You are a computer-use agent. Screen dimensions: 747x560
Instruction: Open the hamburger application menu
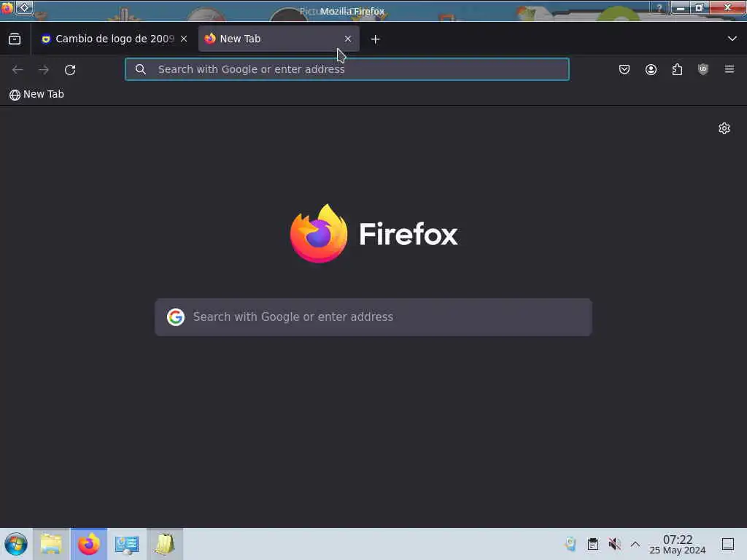729,69
